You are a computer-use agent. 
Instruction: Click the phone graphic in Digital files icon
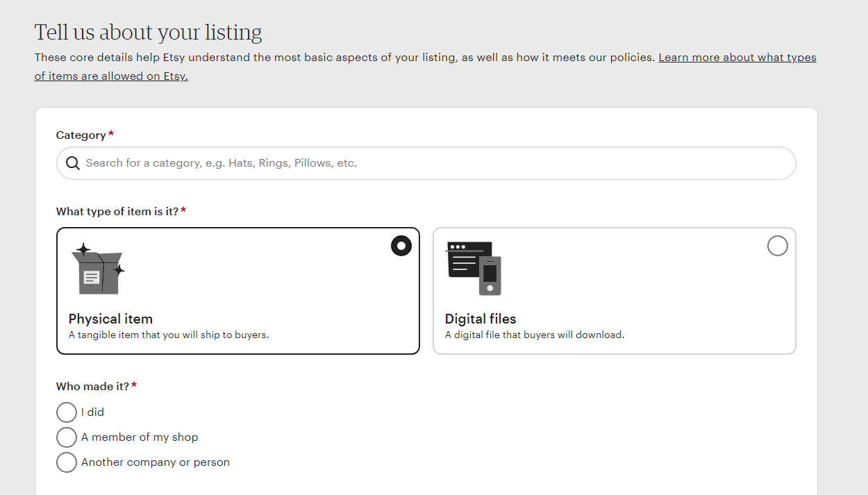coord(492,276)
